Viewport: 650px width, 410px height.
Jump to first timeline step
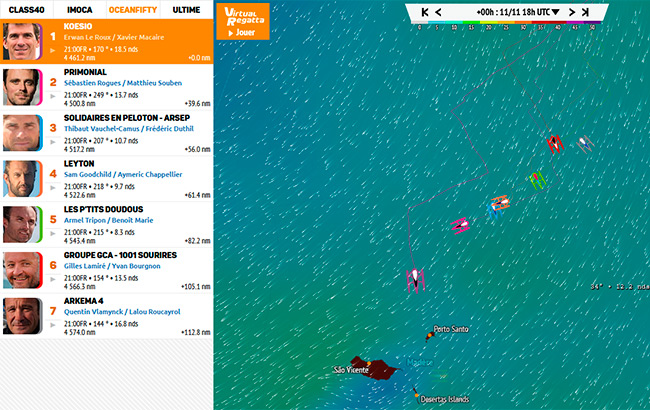tap(425, 12)
